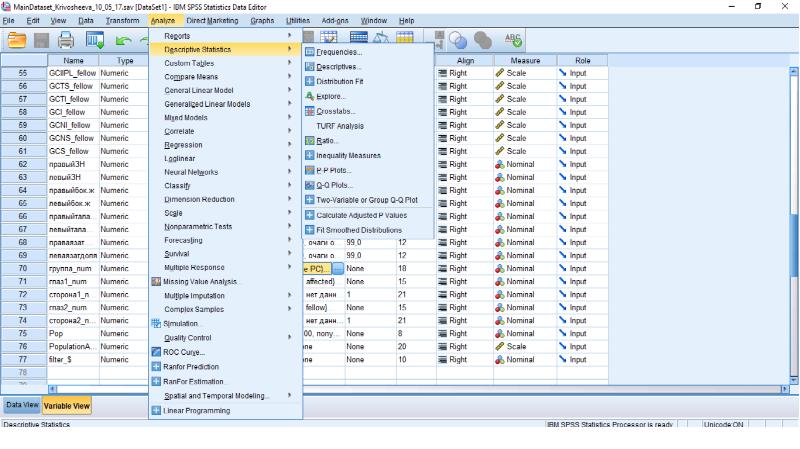Click the Save file toolbar icon
800x449 pixels.
(41, 40)
